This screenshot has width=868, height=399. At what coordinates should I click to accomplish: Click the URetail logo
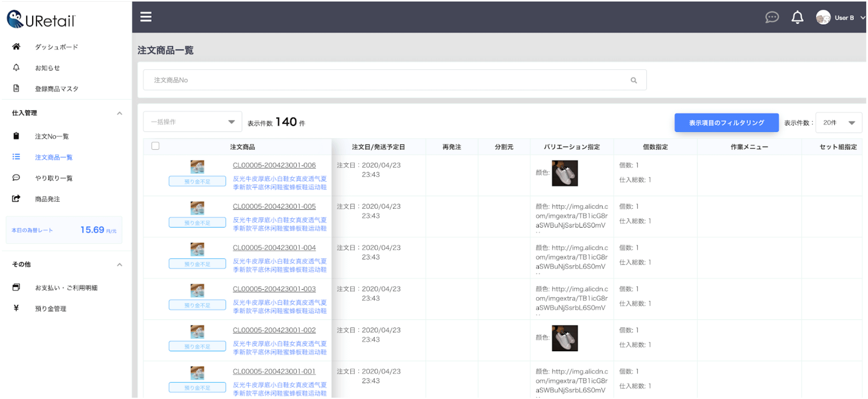pos(41,20)
